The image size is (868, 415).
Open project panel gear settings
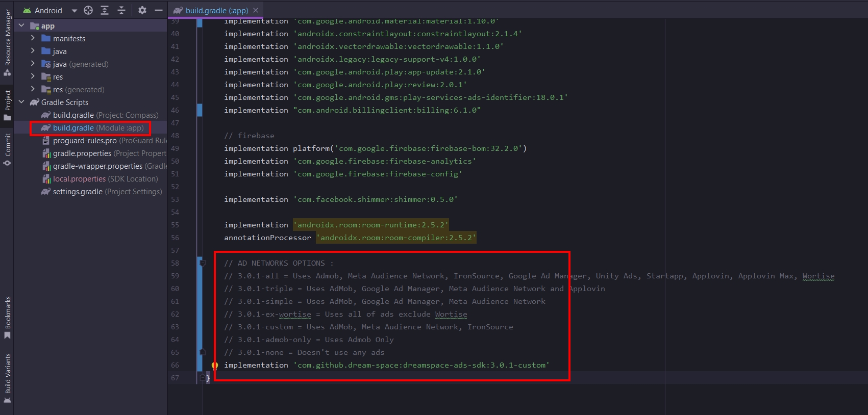tap(142, 10)
